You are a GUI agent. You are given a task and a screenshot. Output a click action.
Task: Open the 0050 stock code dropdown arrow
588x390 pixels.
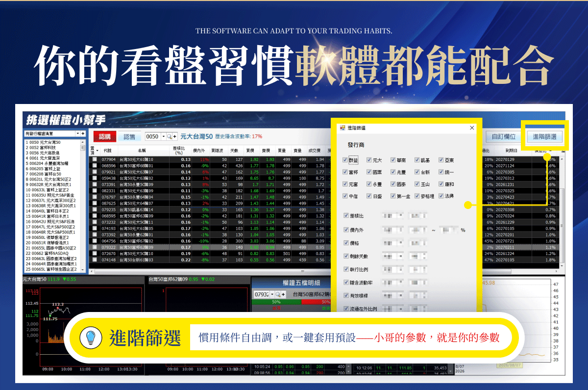tap(163, 137)
